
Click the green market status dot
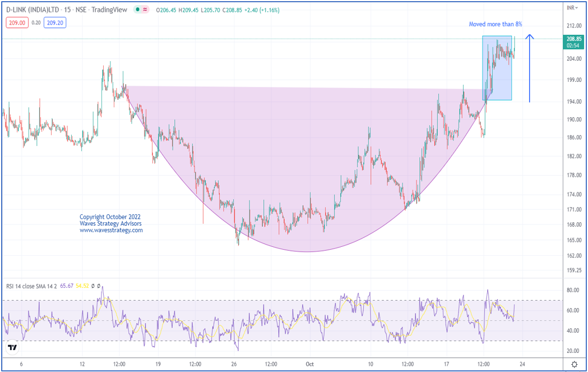(138, 10)
